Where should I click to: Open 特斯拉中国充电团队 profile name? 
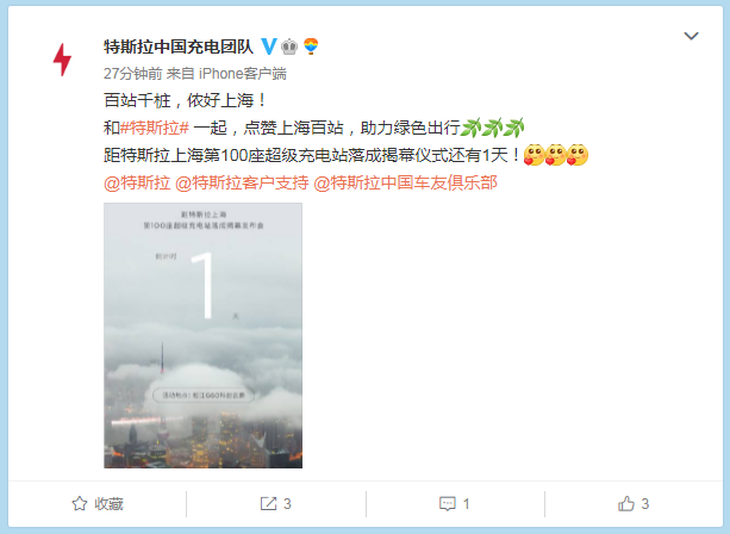(179, 47)
